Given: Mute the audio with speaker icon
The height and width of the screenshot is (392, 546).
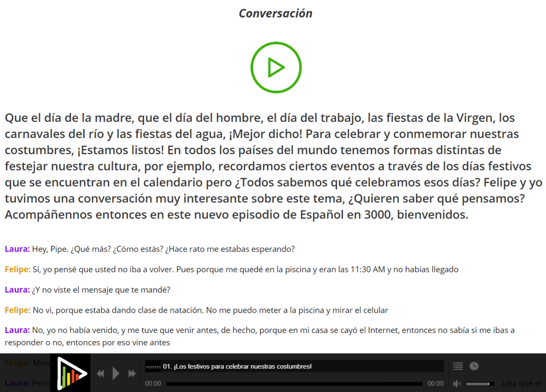Looking at the screenshot, I should (x=457, y=384).
